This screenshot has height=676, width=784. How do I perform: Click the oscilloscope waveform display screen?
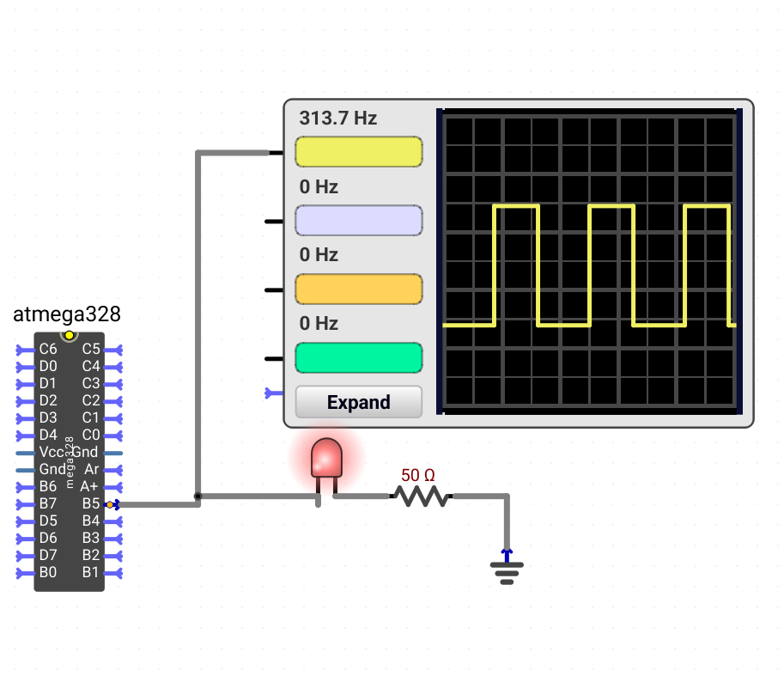[589, 261]
